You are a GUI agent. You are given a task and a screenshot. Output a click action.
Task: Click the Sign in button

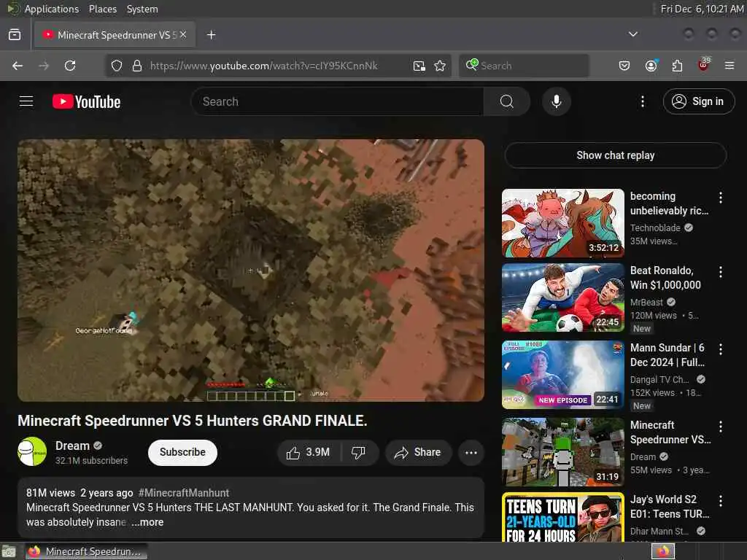click(x=699, y=101)
